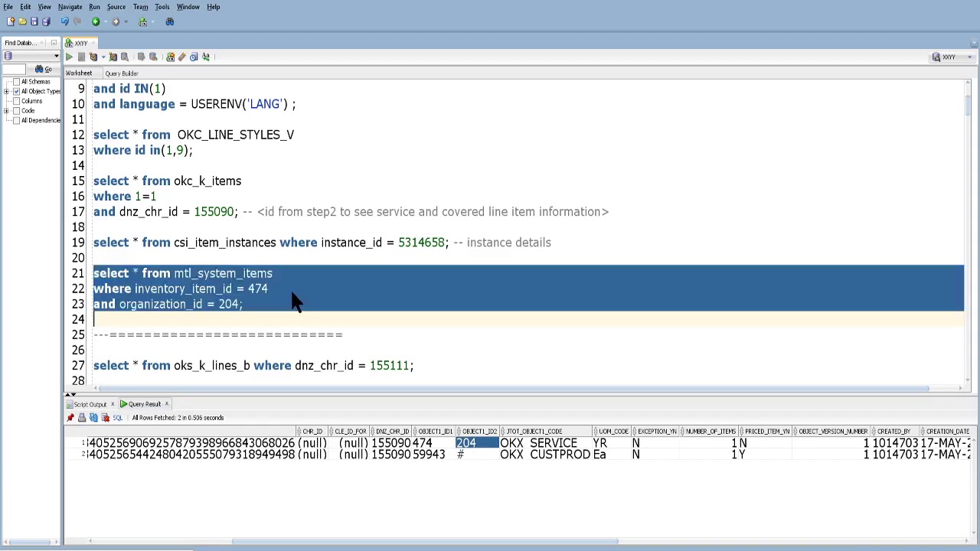980x551 pixels.
Task: Open the Navigate menu
Action: pyautogui.click(x=70, y=7)
